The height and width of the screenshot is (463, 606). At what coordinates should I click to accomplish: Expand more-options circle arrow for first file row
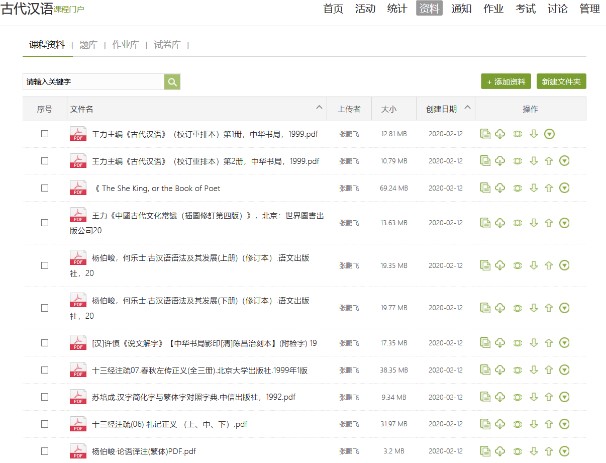(550, 133)
